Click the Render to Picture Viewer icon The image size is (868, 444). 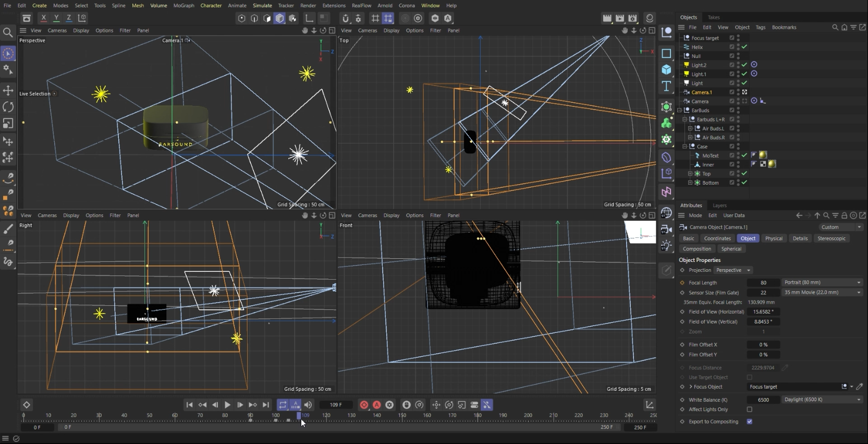tap(620, 18)
